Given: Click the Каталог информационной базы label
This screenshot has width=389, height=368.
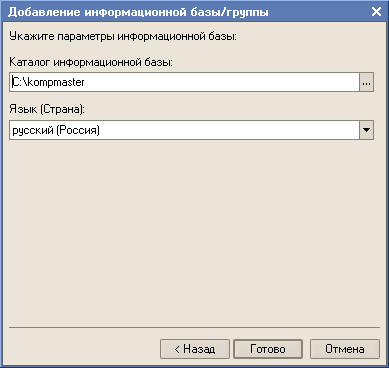Looking at the screenshot, I should tap(91, 62).
